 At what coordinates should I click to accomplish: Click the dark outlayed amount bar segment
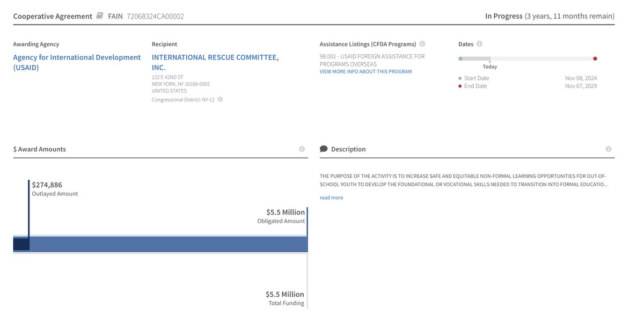point(21,244)
